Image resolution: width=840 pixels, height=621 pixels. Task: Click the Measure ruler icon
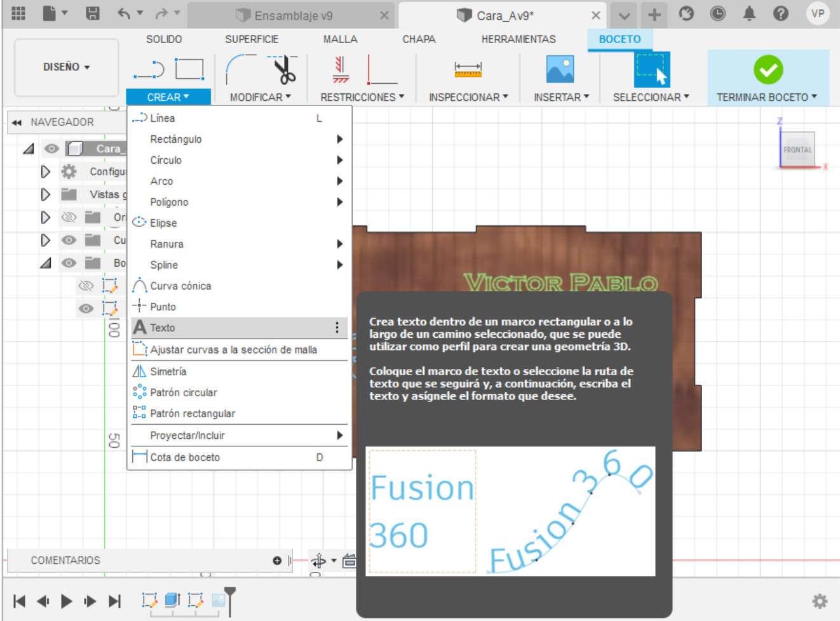468,69
